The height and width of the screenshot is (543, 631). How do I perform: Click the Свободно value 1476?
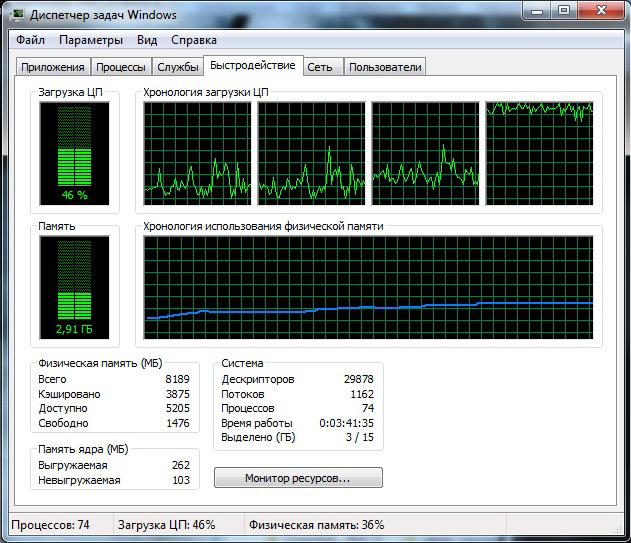178,423
